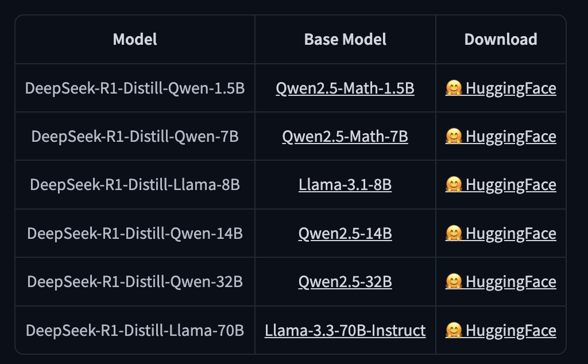Click the hugging face emoji in the Qwen-14B row

[x=454, y=234]
